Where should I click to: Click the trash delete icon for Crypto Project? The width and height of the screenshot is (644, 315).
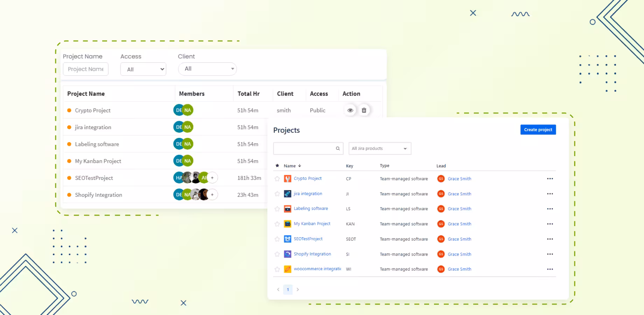point(364,110)
